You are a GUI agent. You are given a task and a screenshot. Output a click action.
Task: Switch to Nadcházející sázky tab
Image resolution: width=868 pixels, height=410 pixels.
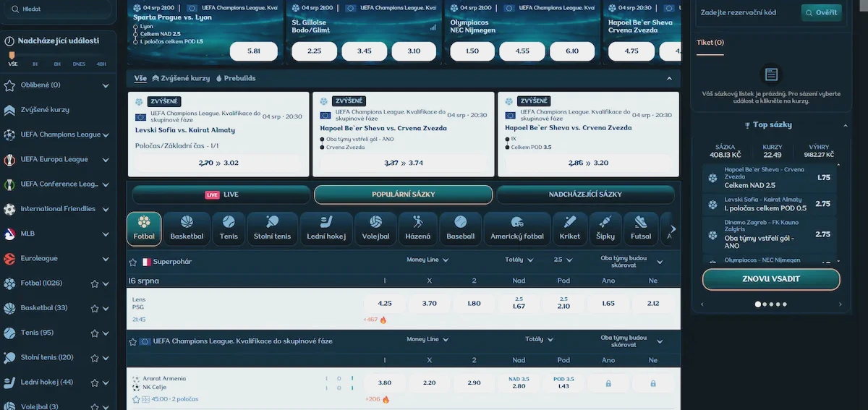[x=585, y=195]
